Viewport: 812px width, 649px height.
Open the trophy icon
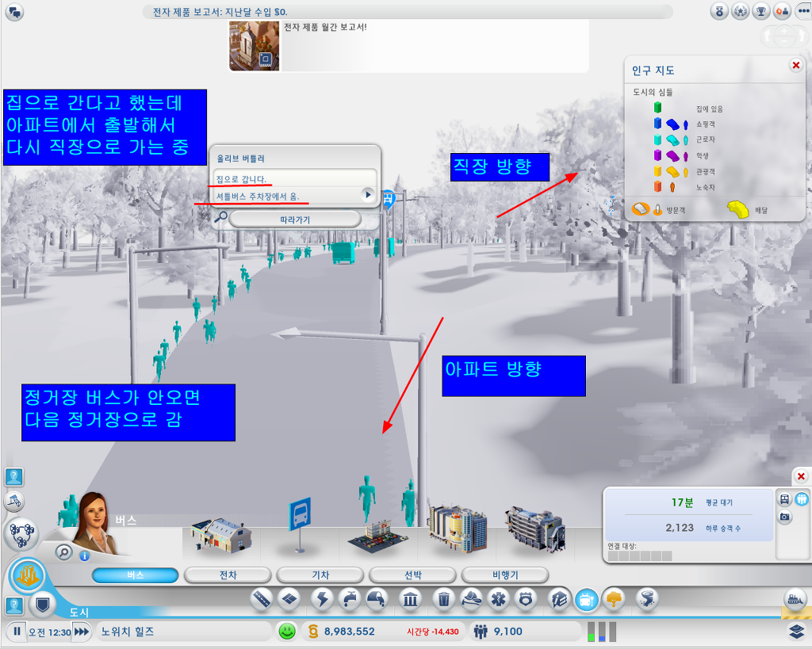pos(760,11)
